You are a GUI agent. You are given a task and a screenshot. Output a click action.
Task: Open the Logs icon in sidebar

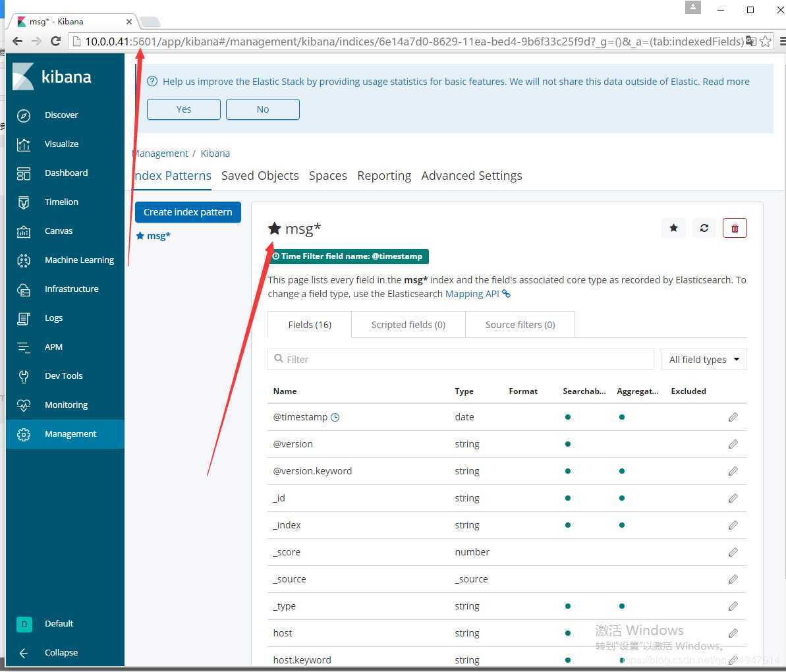tap(24, 319)
